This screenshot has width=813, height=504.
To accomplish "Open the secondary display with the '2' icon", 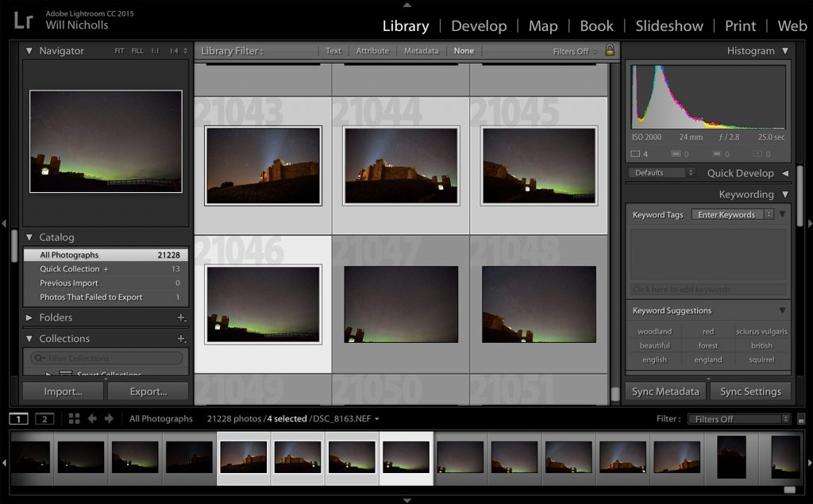I will (x=44, y=418).
